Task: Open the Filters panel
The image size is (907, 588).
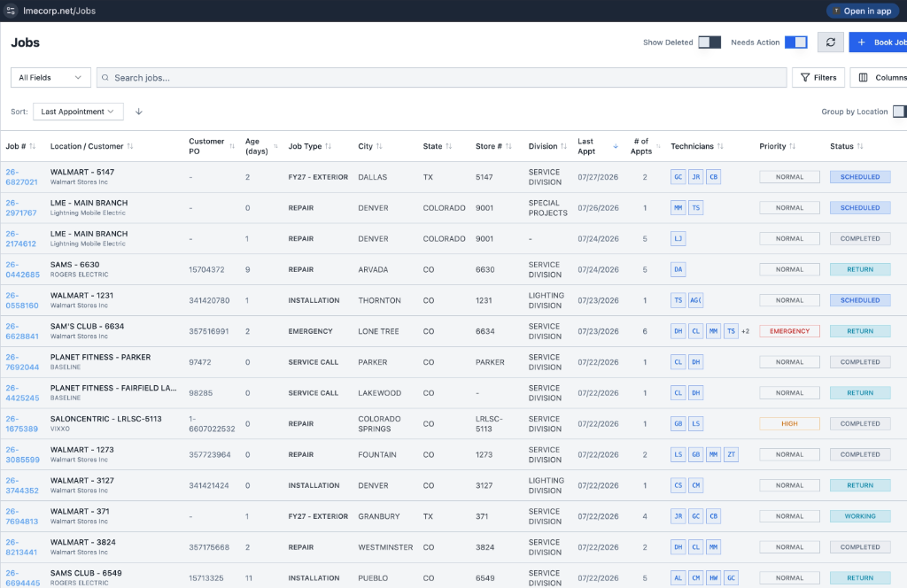Action: point(818,77)
